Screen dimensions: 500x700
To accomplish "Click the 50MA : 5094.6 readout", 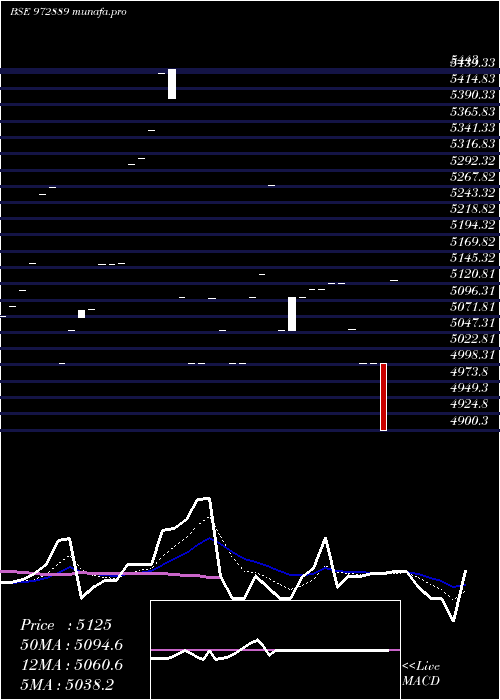I will click(72, 645).
